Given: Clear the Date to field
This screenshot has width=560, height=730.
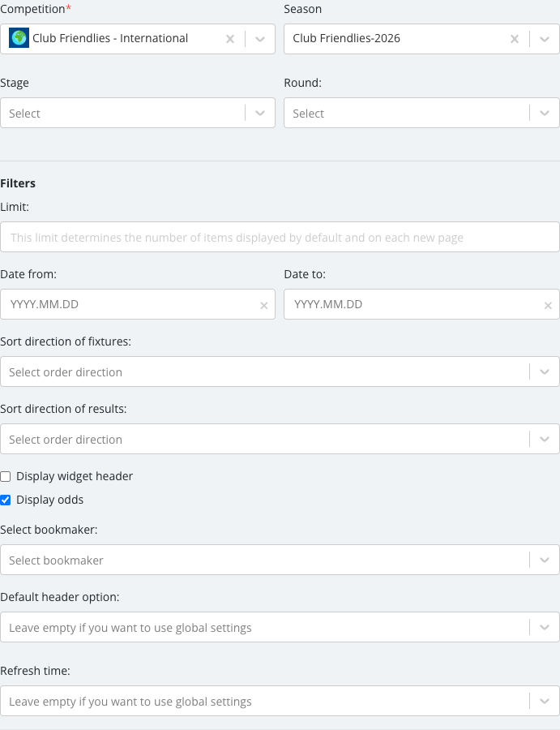Looking at the screenshot, I should point(548,306).
